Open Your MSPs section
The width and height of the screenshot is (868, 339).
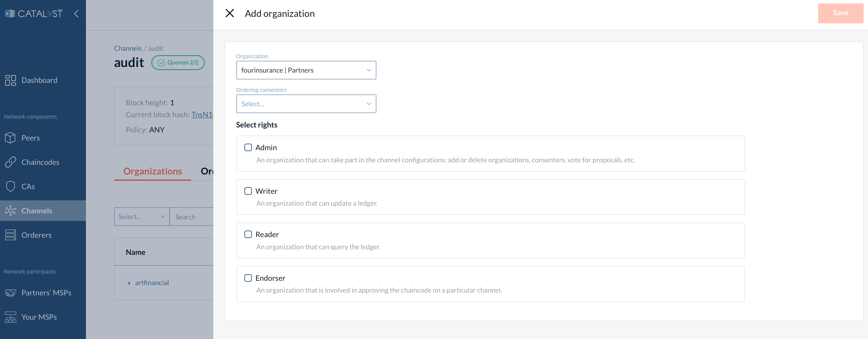click(x=39, y=317)
